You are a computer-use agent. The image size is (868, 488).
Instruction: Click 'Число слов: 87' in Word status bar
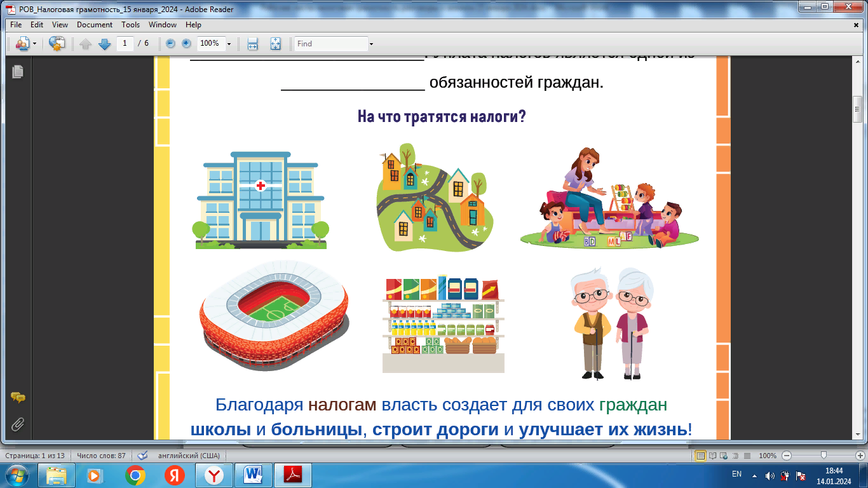(101, 456)
